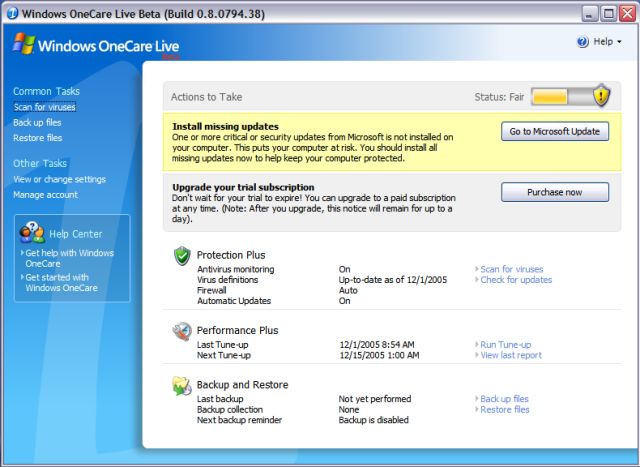This screenshot has height=467, width=640.
Task: Open Restore files in Common Tasks sidebar
Action: point(38,138)
